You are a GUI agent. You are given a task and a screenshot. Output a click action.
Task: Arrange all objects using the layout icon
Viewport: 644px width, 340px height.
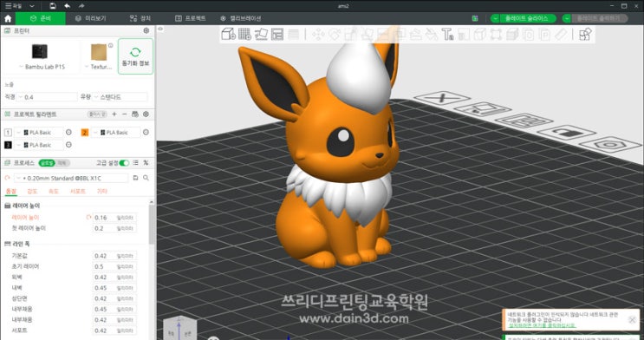click(x=277, y=34)
